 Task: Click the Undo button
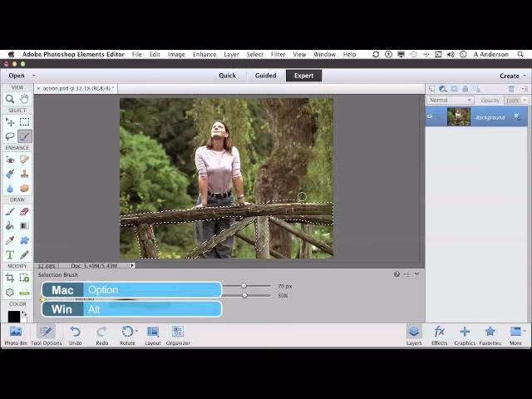[76, 336]
